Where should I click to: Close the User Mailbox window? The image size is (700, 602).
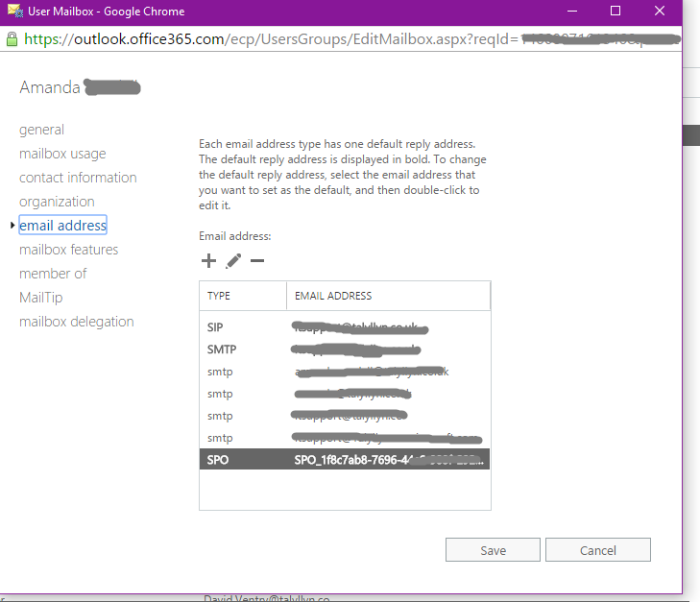pos(660,11)
